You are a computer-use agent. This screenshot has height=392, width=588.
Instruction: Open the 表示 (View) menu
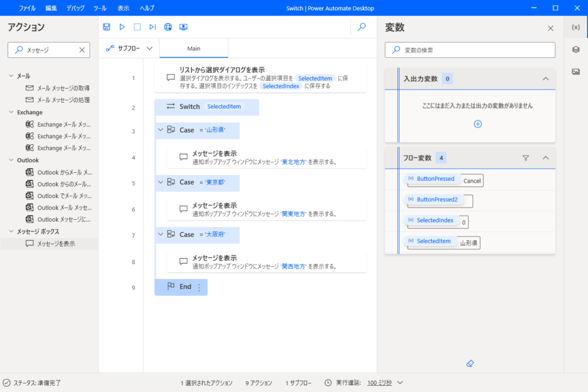point(123,8)
